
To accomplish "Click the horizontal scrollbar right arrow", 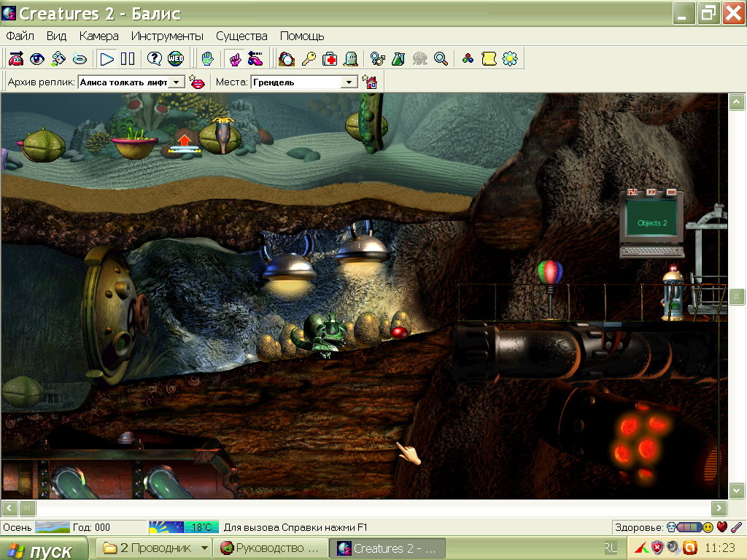I will 719,508.
